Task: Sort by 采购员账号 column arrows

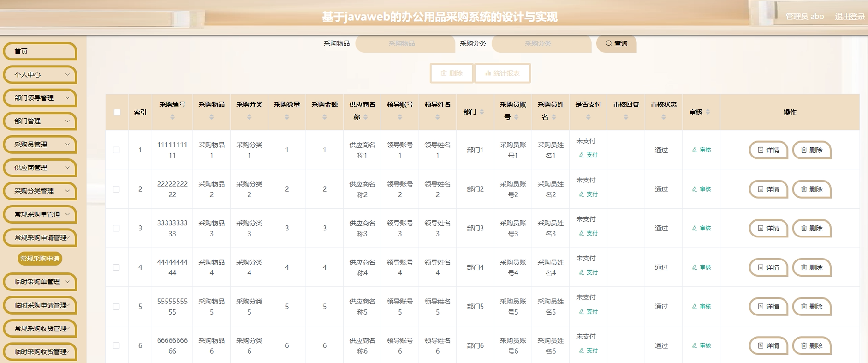Action: tap(517, 117)
